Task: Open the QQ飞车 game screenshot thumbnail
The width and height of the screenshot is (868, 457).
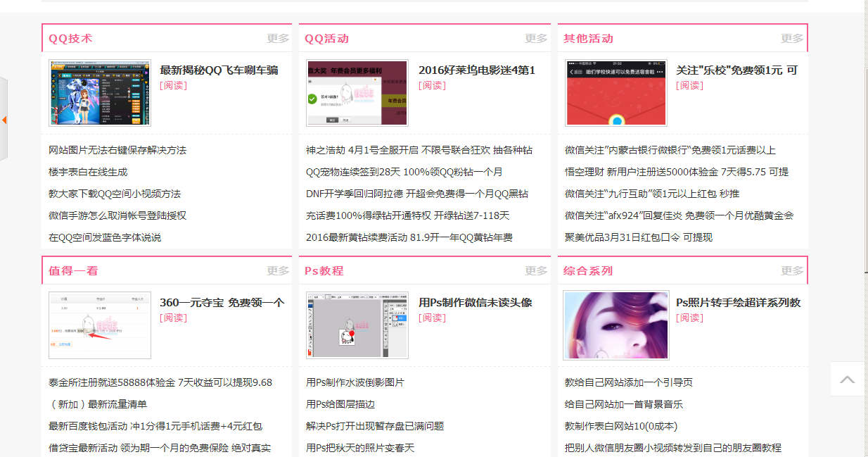Action: [100, 93]
